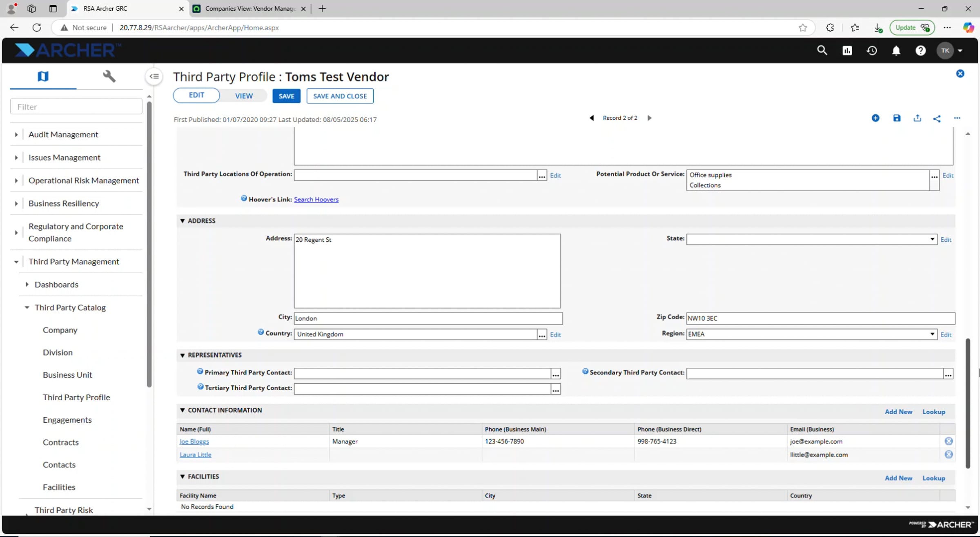Remove Joe Bloggs contact row
Viewport: 980px width, 537px height.
pos(949,441)
